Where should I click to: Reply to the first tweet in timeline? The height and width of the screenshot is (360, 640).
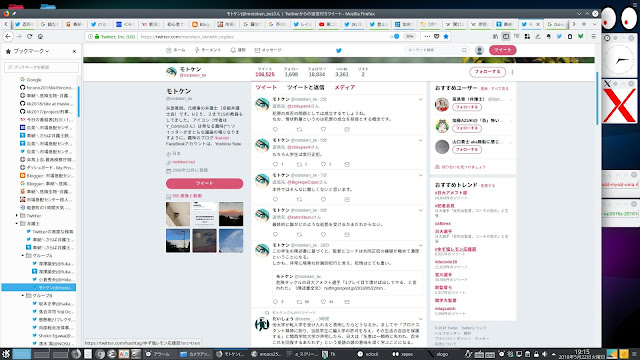tap(276, 129)
